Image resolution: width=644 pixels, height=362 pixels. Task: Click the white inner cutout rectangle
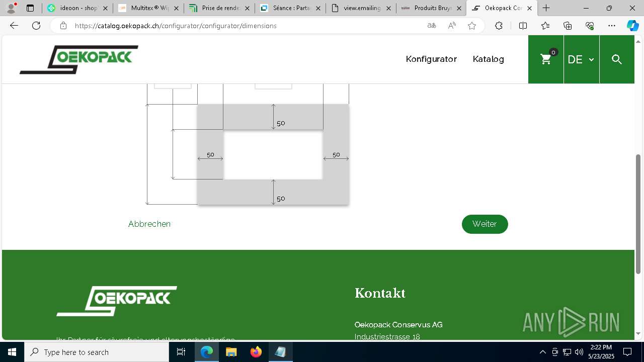pos(273,155)
